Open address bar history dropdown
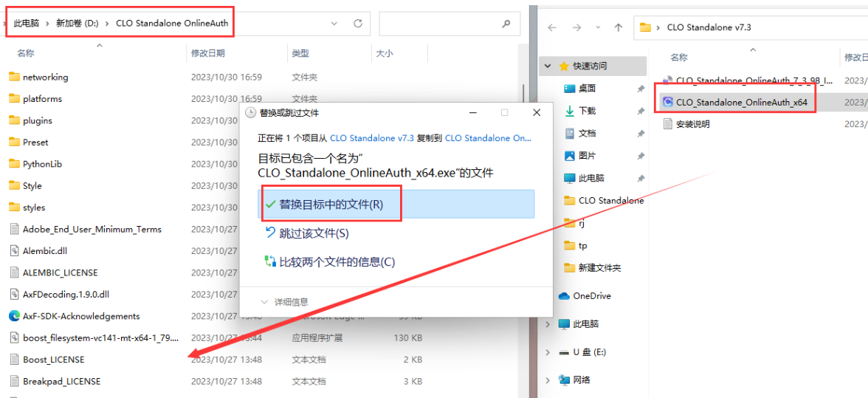The width and height of the screenshot is (868, 398). (x=334, y=23)
